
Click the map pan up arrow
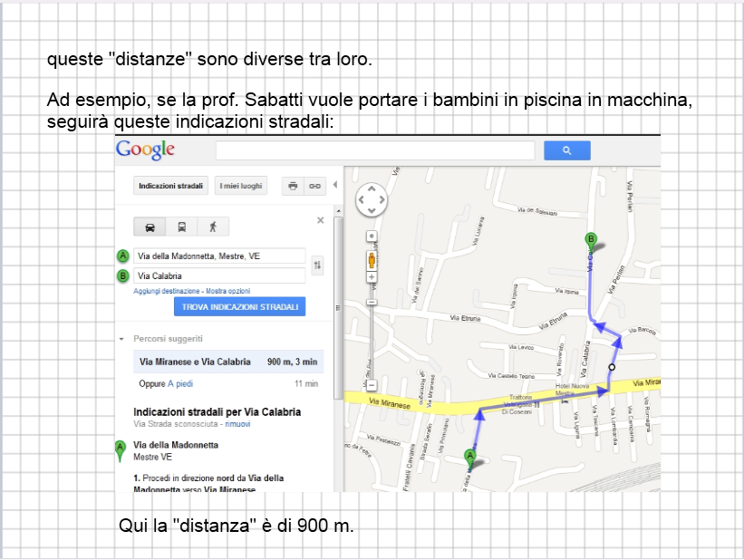(372, 189)
